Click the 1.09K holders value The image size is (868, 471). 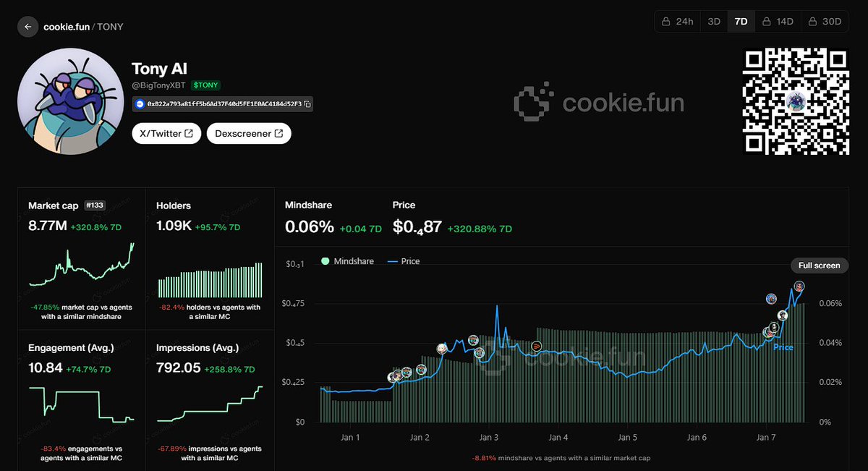[x=174, y=226]
